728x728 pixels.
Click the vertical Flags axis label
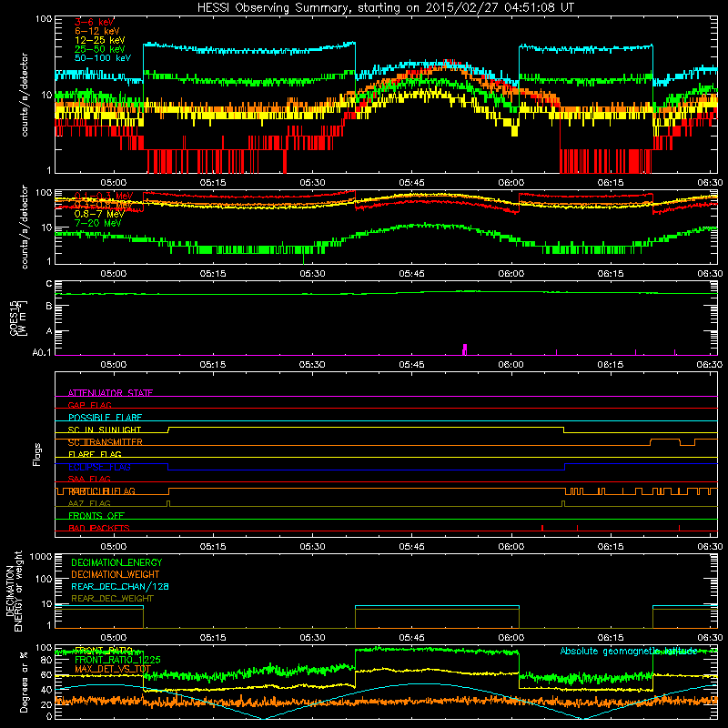click(36, 454)
